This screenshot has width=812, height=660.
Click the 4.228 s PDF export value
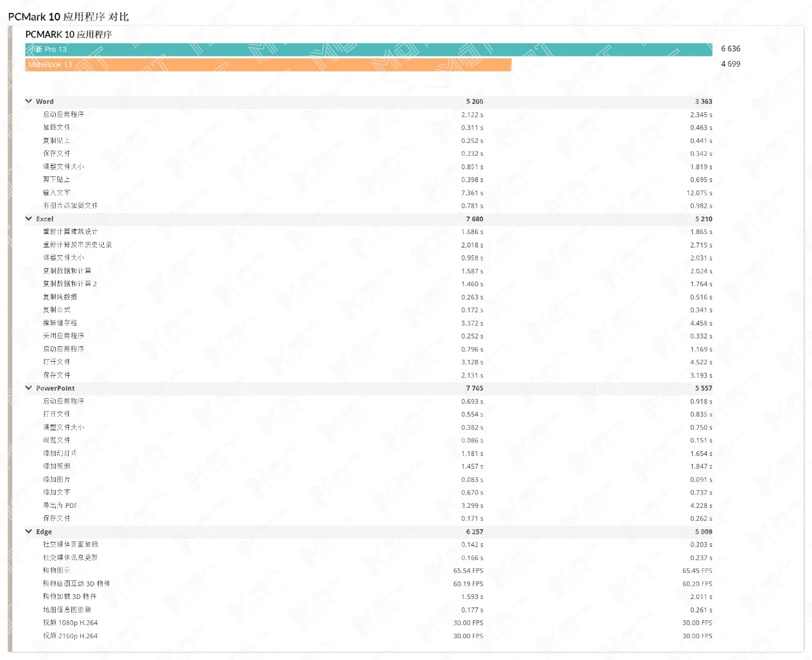[x=702, y=505]
